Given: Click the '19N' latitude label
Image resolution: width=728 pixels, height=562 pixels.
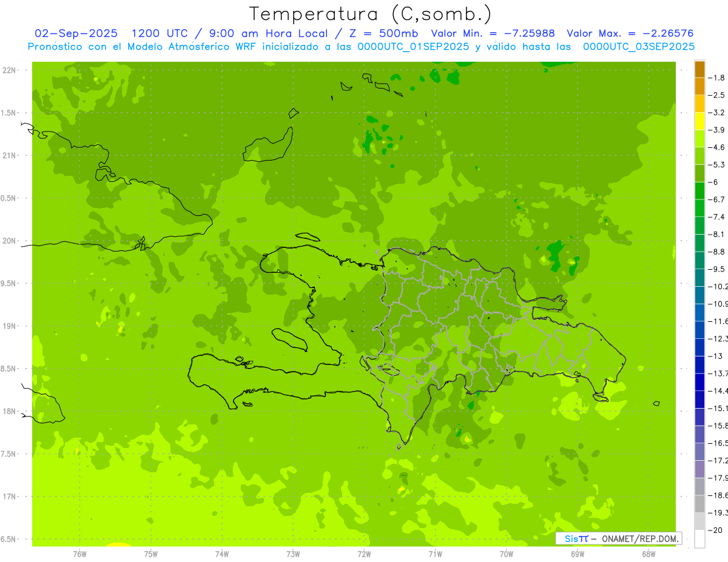Looking at the screenshot, I should click(10, 326).
